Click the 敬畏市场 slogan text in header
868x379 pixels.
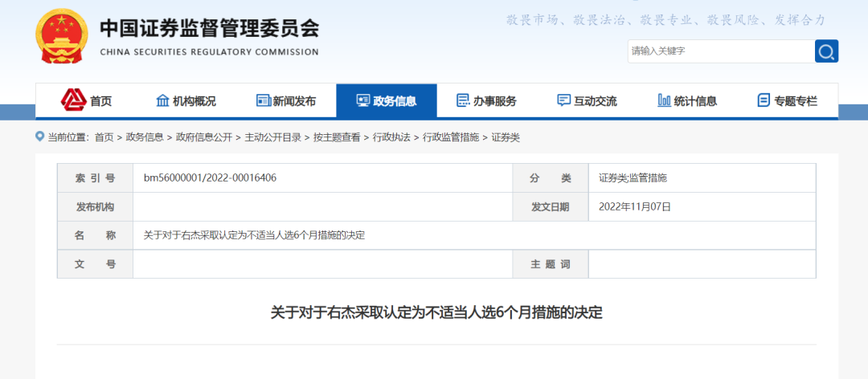coord(533,20)
